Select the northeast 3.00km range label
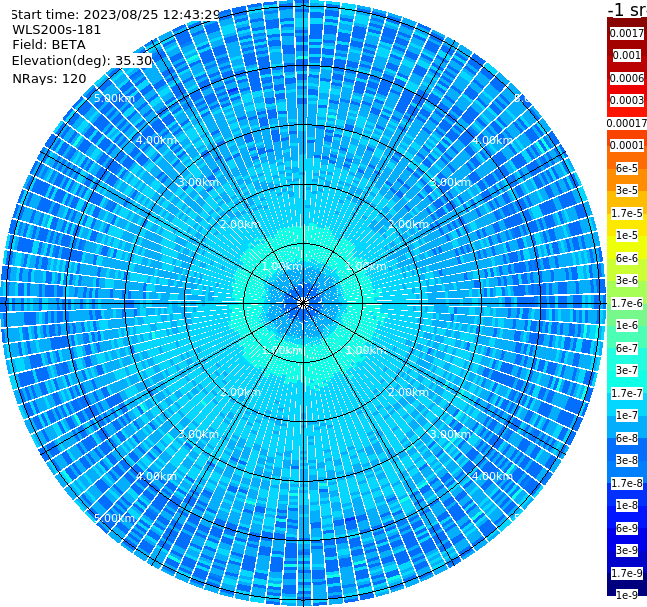This screenshot has width=647, height=607. (450, 182)
